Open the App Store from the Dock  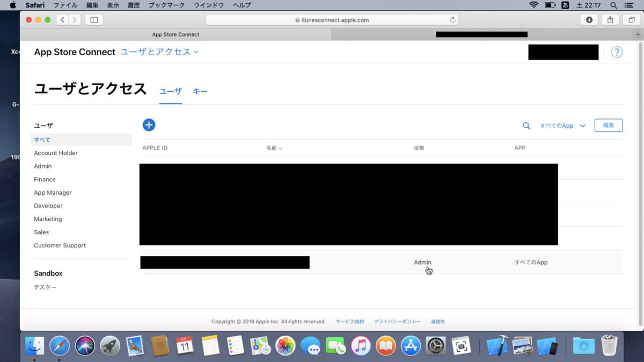click(x=411, y=346)
